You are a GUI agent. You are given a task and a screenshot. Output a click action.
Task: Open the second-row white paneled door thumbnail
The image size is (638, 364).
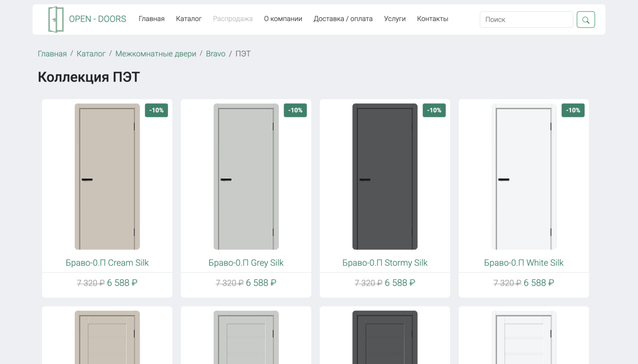point(524,337)
